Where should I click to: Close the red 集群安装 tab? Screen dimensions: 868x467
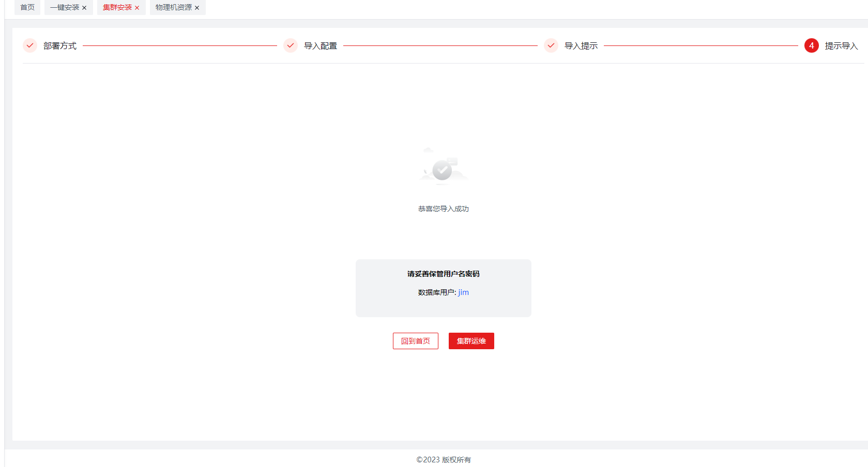(x=137, y=8)
